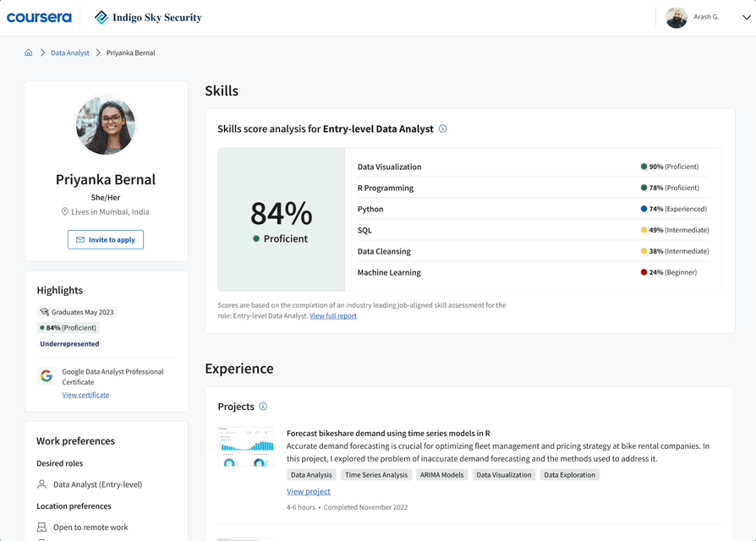Viewport: 756px width, 541px height.
Task: Go to Data Analyst breadcrumb
Action: click(x=70, y=53)
